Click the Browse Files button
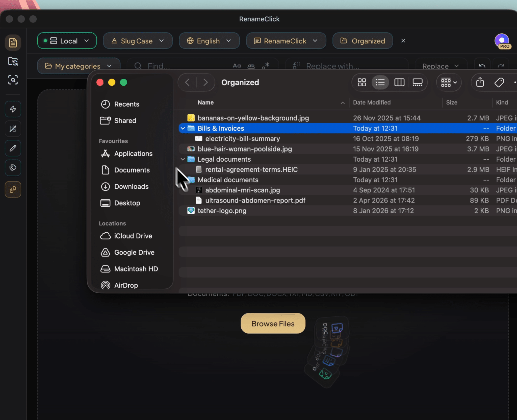Viewport: 517px width, 420px height. [273, 324]
